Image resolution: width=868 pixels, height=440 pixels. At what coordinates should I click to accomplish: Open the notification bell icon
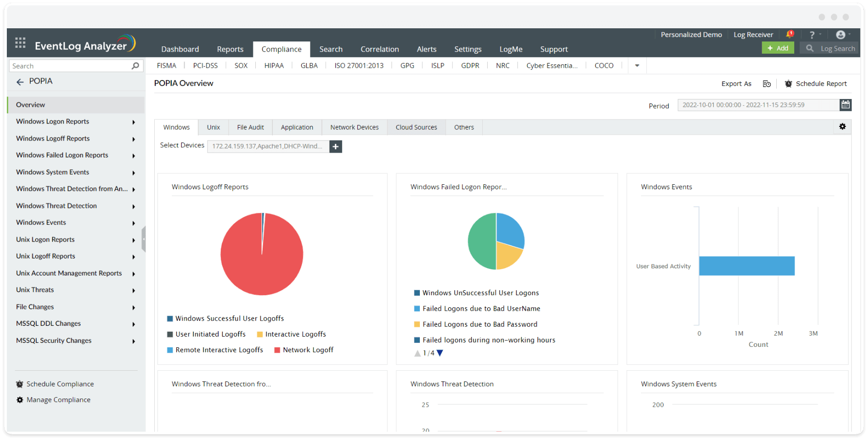click(x=790, y=34)
